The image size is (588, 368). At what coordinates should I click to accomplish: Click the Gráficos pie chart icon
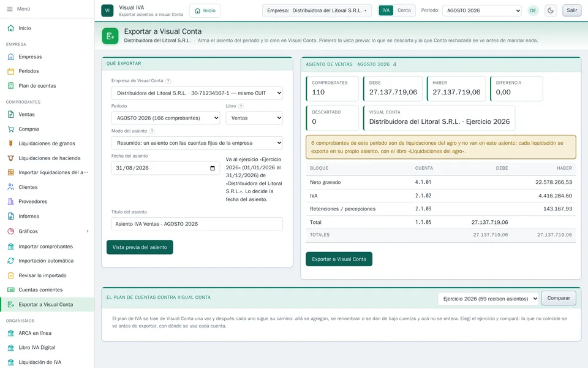[11, 231]
